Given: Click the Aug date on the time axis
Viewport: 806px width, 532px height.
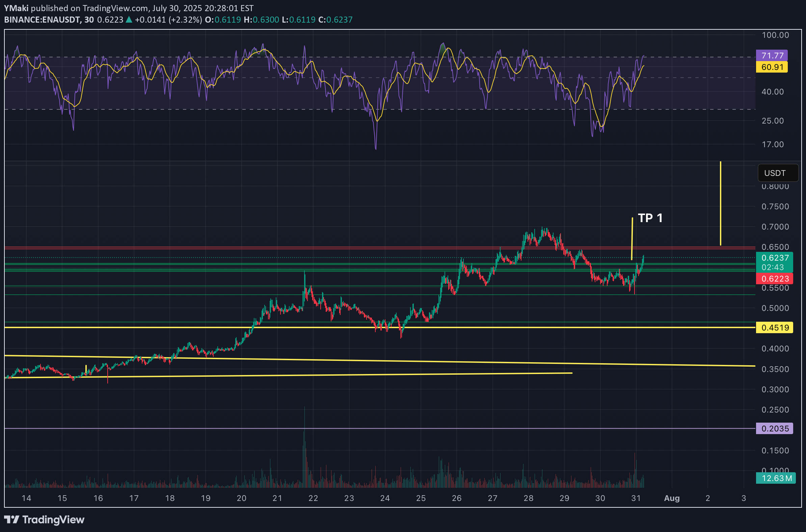Looking at the screenshot, I should tap(672, 498).
